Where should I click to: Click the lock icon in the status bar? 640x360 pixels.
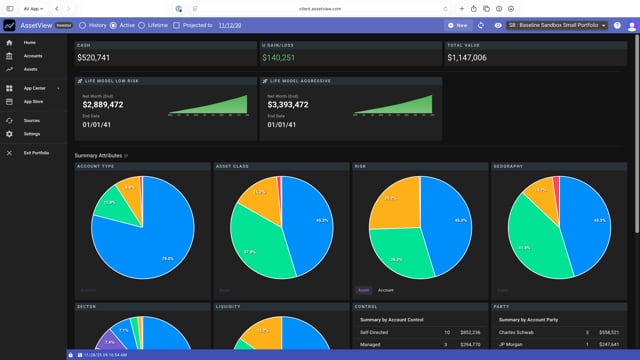[x=71, y=355]
